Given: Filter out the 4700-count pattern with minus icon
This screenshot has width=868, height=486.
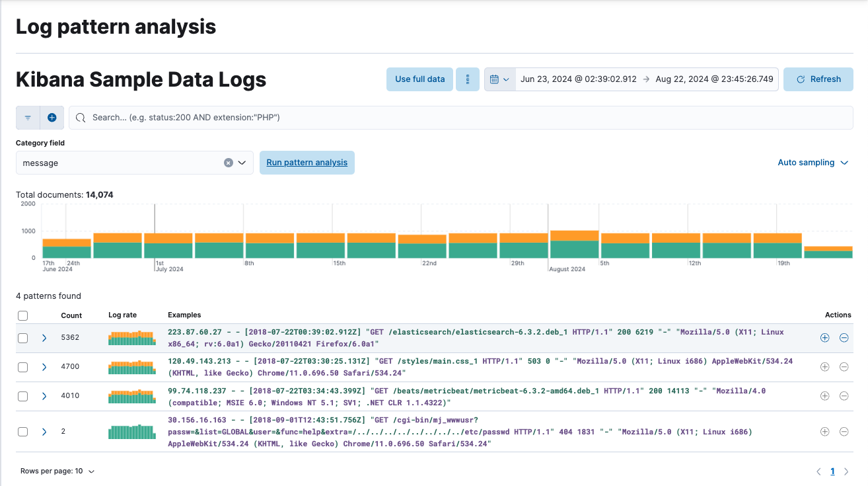Looking at the screenshot, I should (844, 366).
